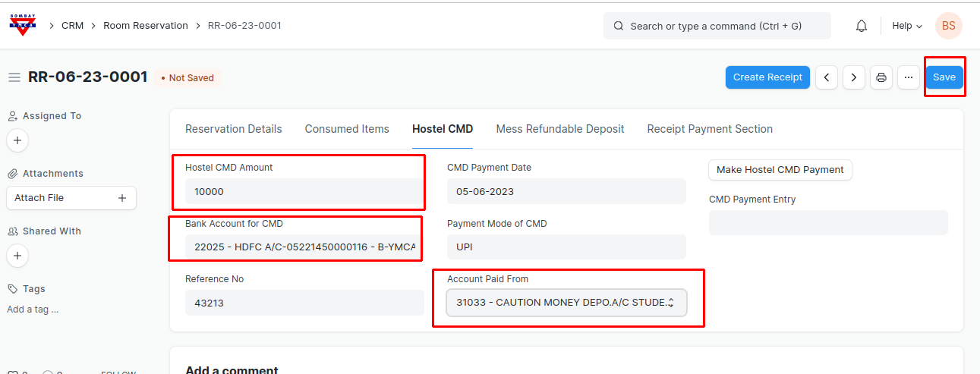Go to previous record arrow

click(827, 77)
